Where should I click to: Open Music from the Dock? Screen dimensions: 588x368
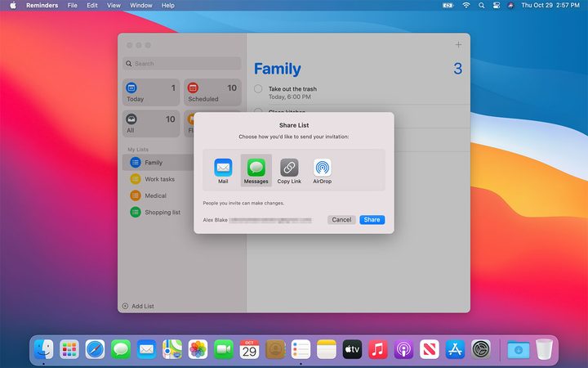click(x=378, y=350)
